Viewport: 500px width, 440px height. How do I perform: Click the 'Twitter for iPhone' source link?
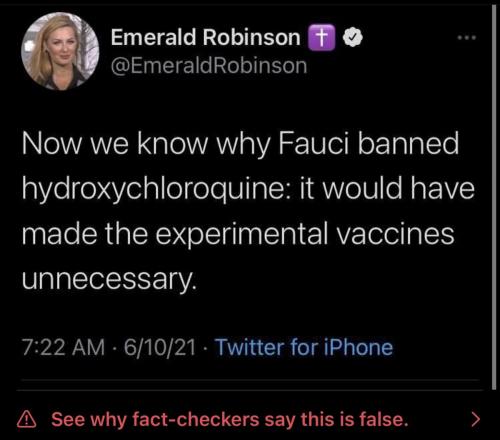tap(304, 347)
